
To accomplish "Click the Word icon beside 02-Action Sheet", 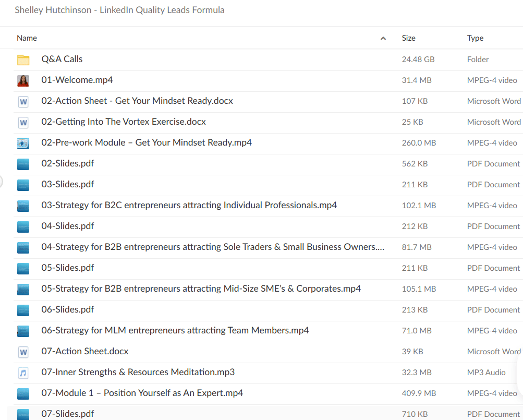I will click(x=23, y=101).
